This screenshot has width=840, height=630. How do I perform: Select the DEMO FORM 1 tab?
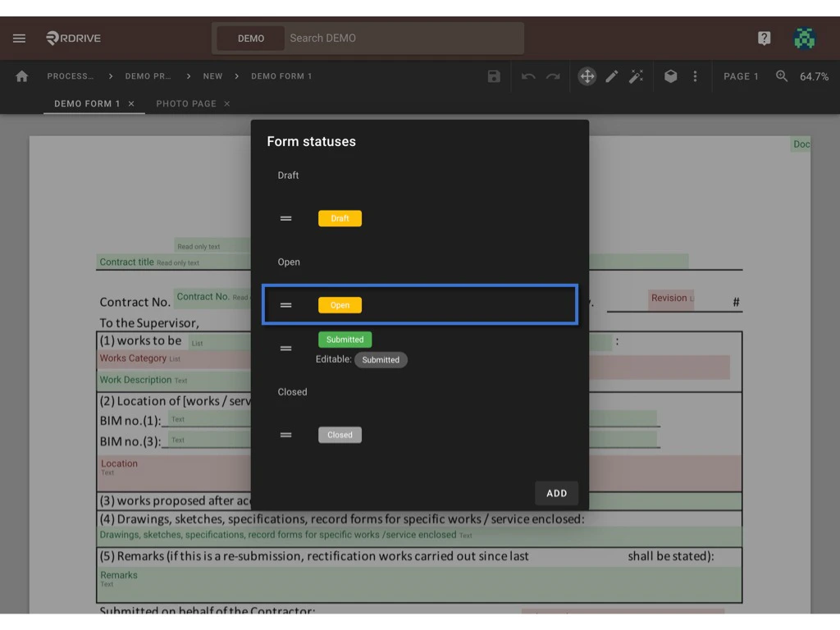click(87, 103)
